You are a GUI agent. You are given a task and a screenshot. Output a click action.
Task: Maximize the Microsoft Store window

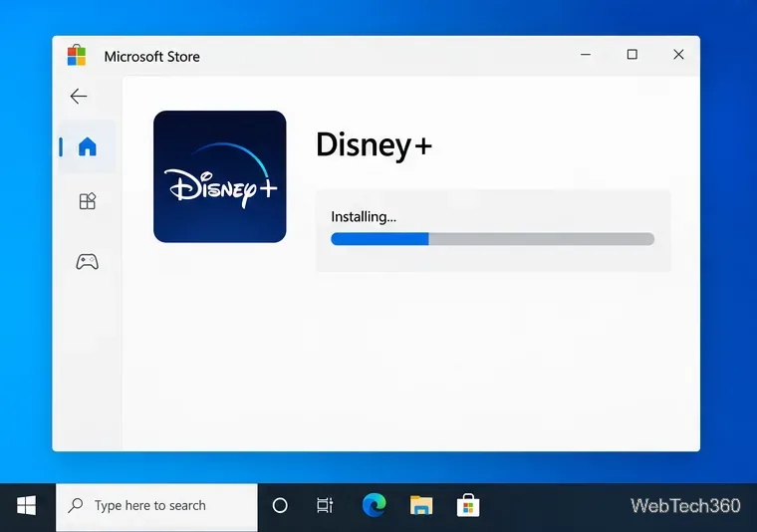(631, 55)
